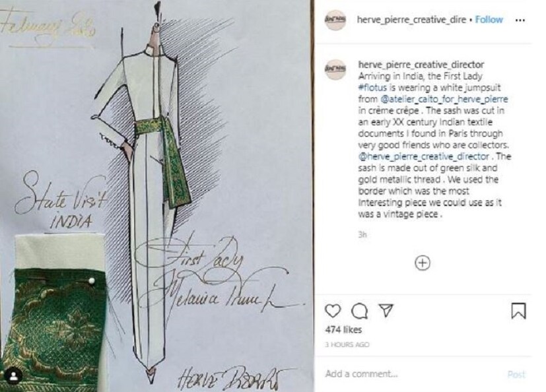Follow herve_pierre_creative_dire account
This screenshot has width=546, height=392.
point(489,20)
